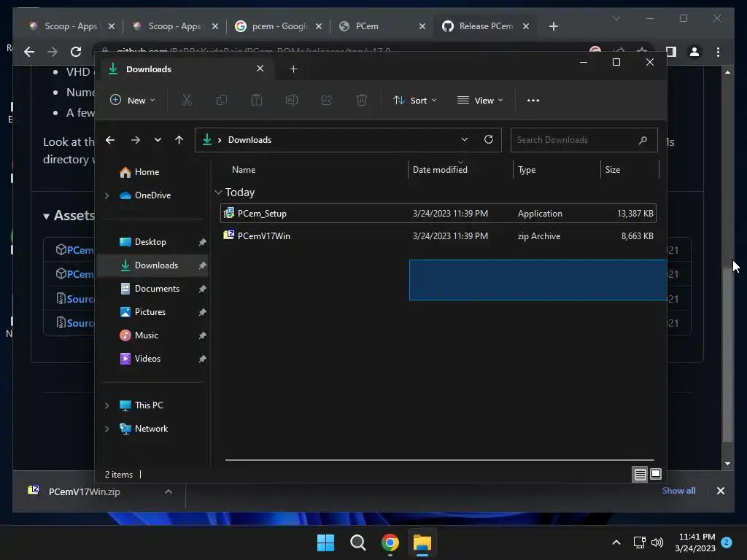Image resolution: width=747 pixels, height=560 pixels.
Task: Select the PCemV17Win zip archive
Action: (438, 236)
